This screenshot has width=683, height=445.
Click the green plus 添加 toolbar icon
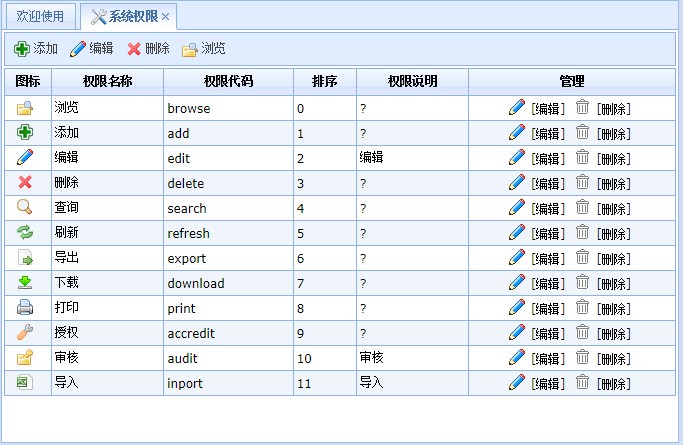pyautogui.click(x=21, y=49)
